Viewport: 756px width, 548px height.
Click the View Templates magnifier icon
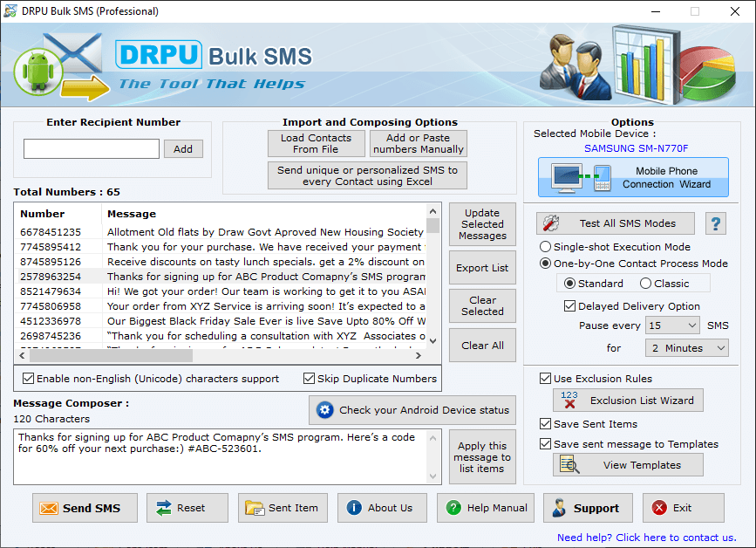pyautogui.click(x=569, y=464)
